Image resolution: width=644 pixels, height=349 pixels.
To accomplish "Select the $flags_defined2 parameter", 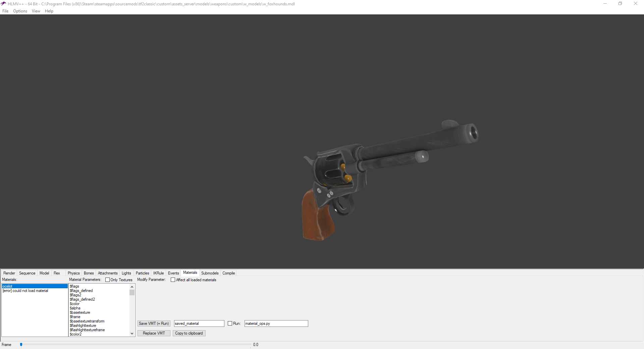I will [x=99, y=299].
